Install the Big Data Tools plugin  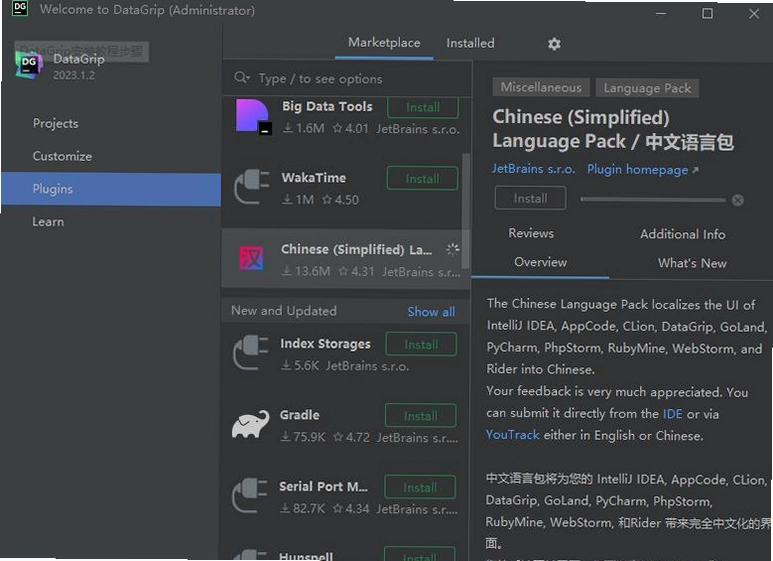tap(422, 107)
